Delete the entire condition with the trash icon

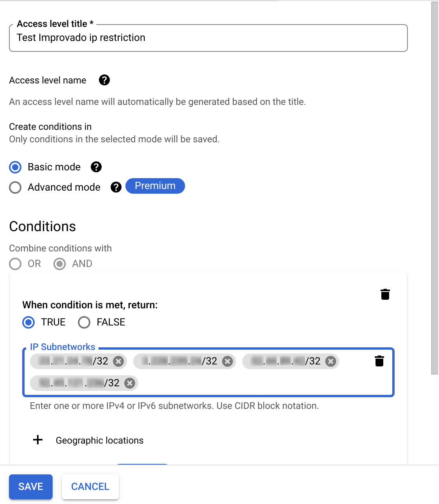(385, 294)
